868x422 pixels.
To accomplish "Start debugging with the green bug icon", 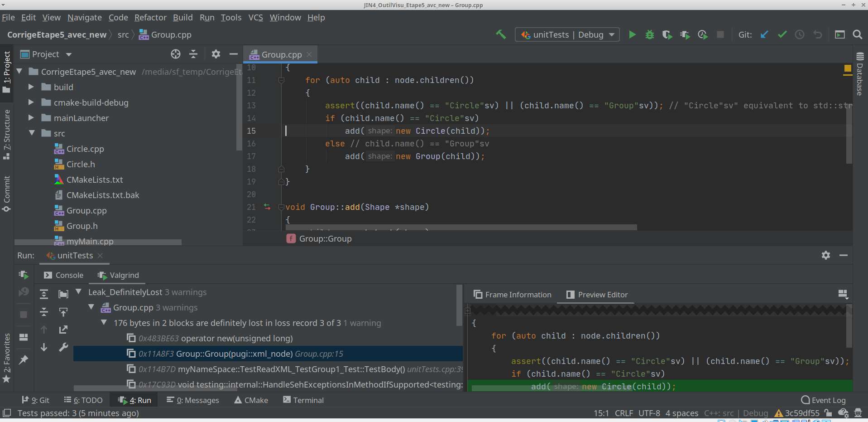I will [650, 34].
